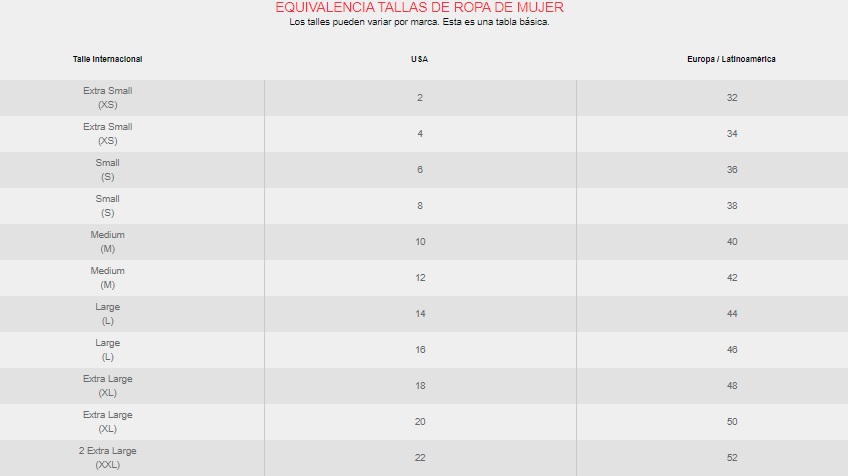Click the Europa size 52 cell
Image resolution: width=848 pixels, height=476 pixels.
click(x=732, y=458)
